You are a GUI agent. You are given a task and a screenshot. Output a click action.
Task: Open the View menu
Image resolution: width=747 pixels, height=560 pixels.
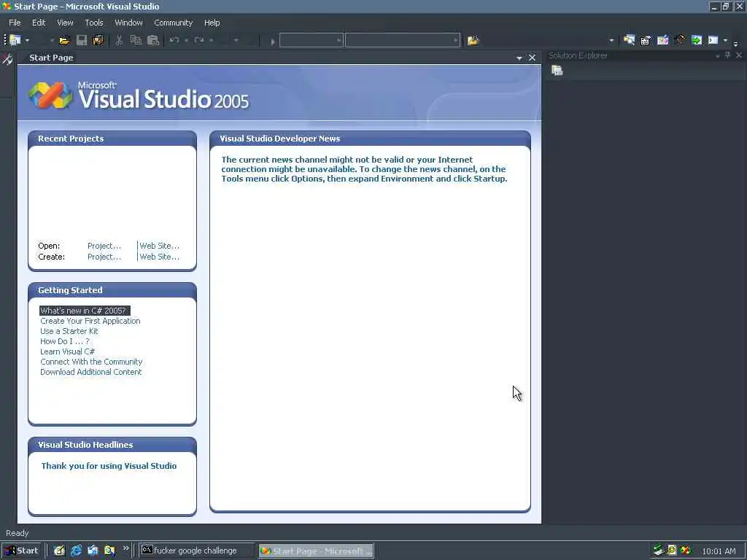click(65, 23)
